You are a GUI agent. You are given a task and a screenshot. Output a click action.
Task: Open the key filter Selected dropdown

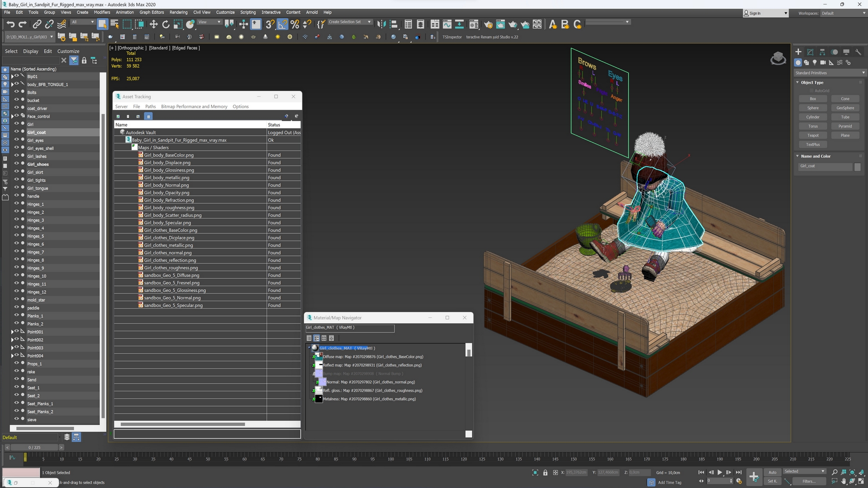(805, 471)
